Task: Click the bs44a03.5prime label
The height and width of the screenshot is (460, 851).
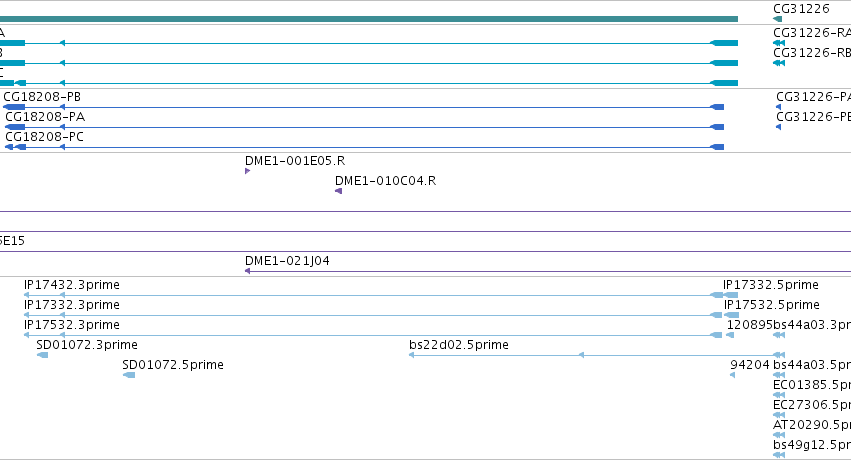Action: [812, 365]
